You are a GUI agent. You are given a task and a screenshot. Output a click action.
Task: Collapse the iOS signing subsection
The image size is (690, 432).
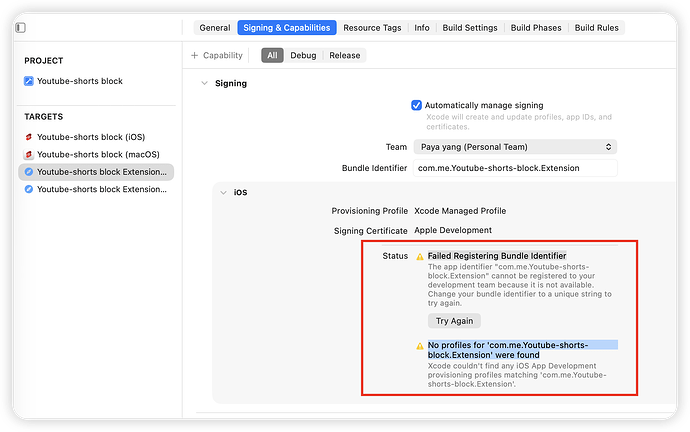coord(224,192)
